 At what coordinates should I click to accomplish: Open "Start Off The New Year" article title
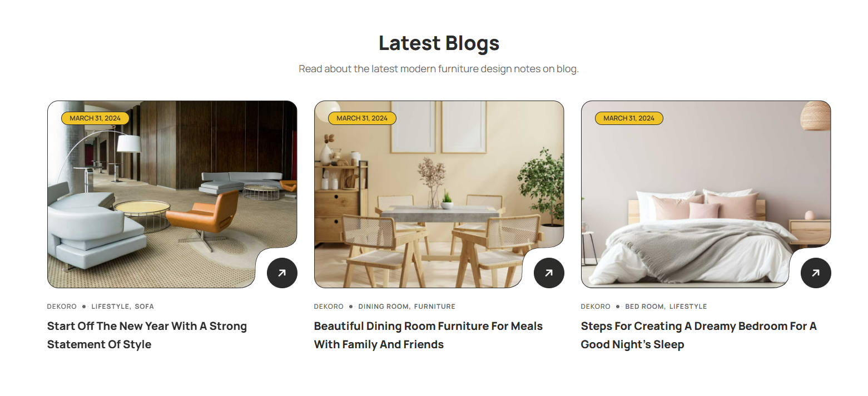(x=147, y=335)
